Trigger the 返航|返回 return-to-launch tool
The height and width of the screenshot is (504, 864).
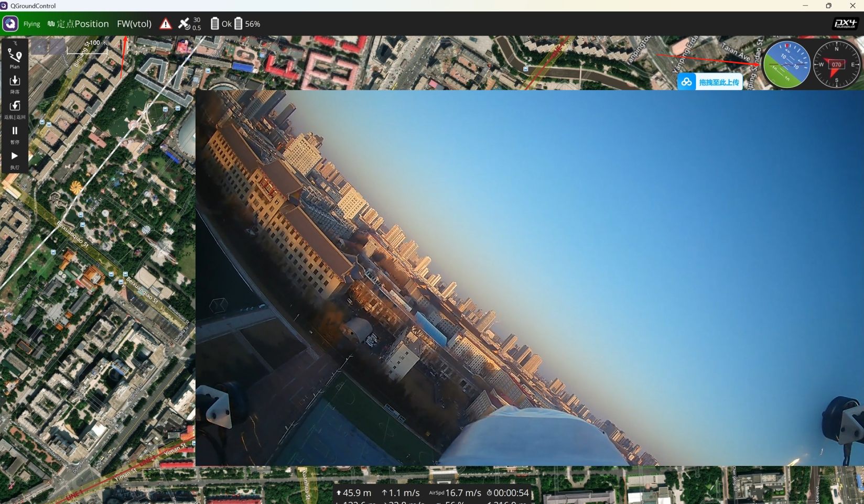point(15,109)
